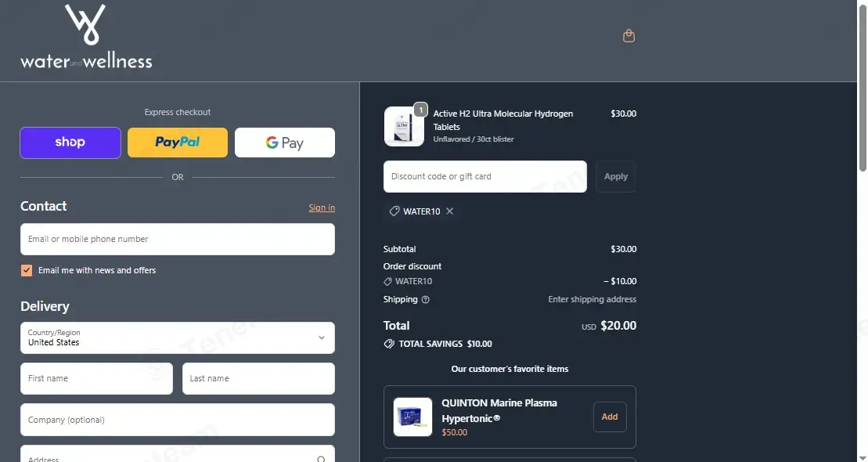Apply the discount code
The height and width of the screenshot is (462, 868).
pyautogui.click(x=615, y=177)
